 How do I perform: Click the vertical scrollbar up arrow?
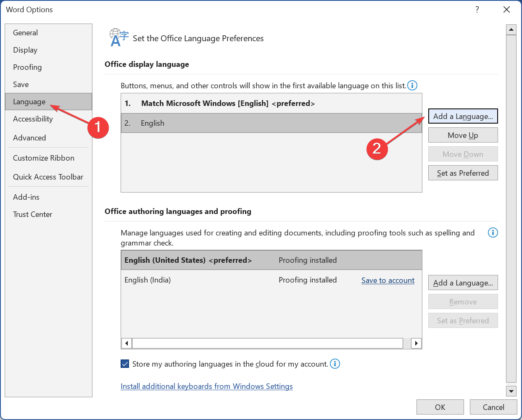pos(511,29)
